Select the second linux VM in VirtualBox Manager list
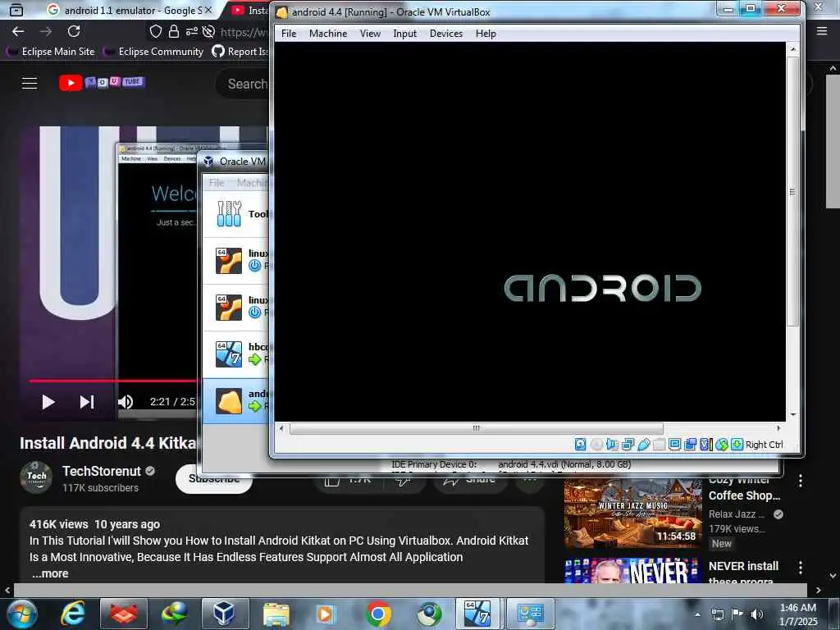Image resolution: width=840 pixels, height=630 pixels. coord(236,308)
